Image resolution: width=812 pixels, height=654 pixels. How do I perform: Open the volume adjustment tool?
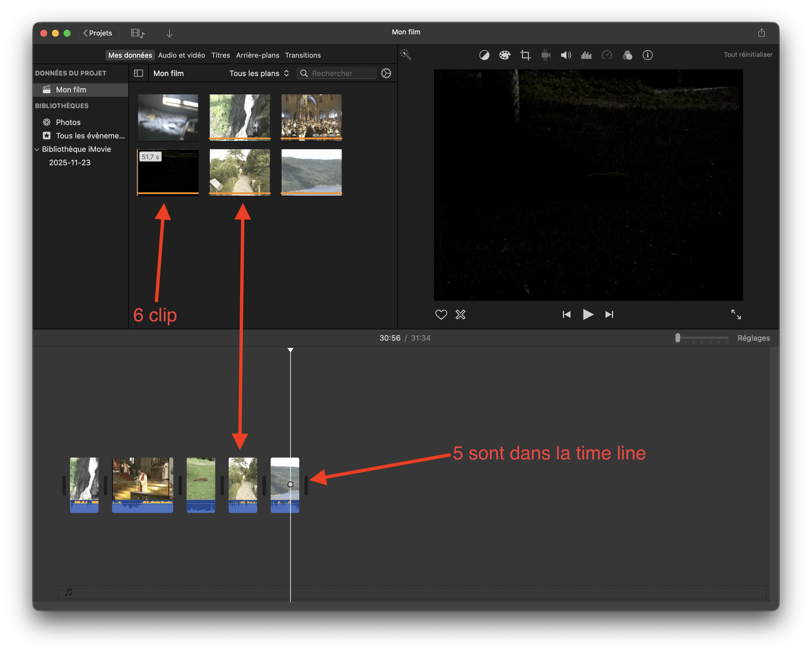[566, 55]
